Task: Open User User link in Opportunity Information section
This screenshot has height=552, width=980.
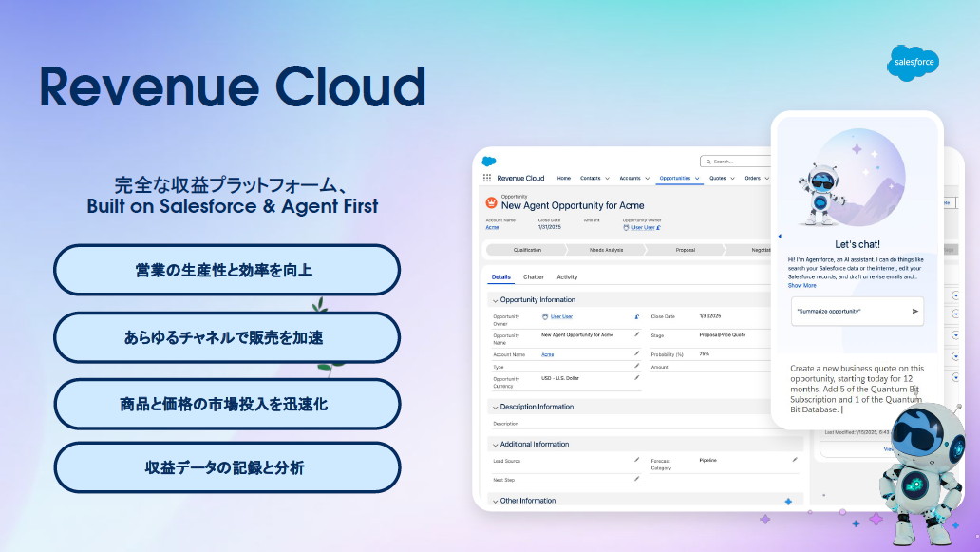Action: 561,317
